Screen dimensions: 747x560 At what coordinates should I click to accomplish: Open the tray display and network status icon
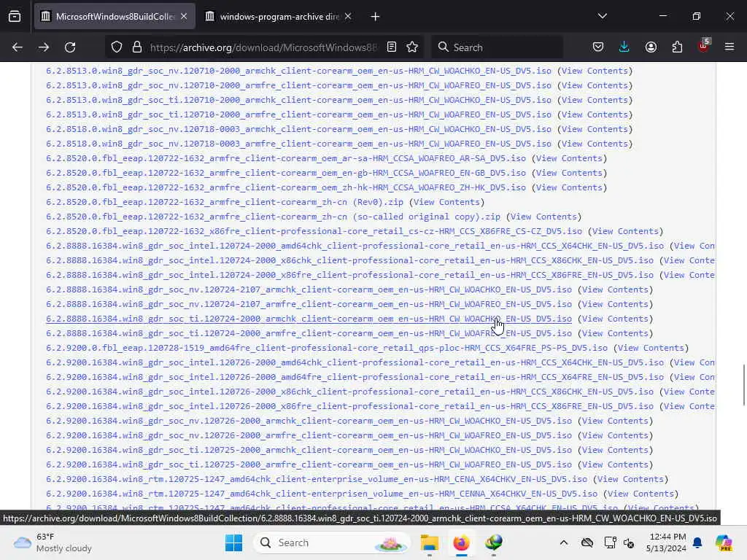611,542
